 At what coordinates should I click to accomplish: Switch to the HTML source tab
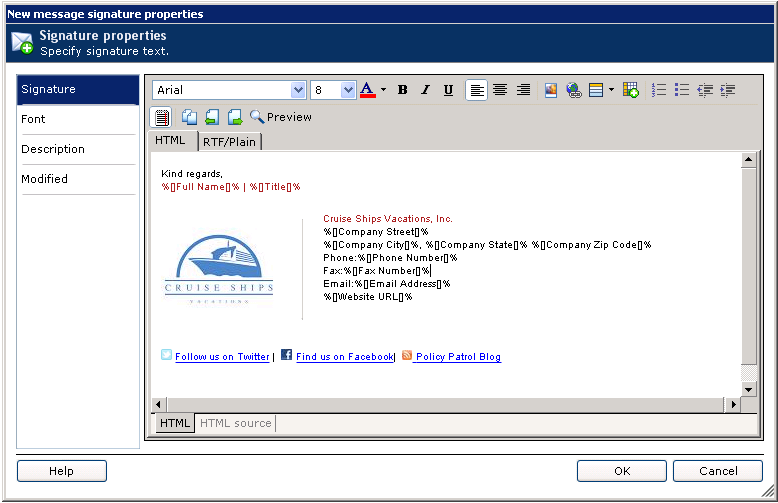click(x=236, y=423)
